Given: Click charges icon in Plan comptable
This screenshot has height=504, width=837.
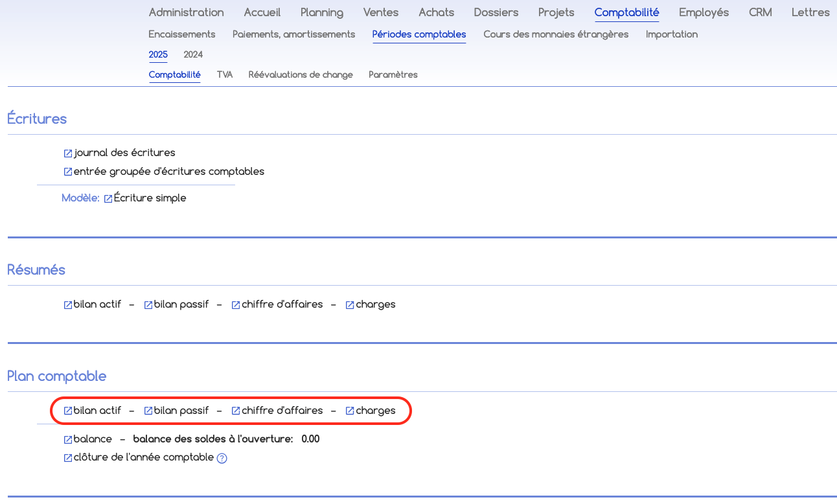Looking at the screenshot, I should pos(350,411).
